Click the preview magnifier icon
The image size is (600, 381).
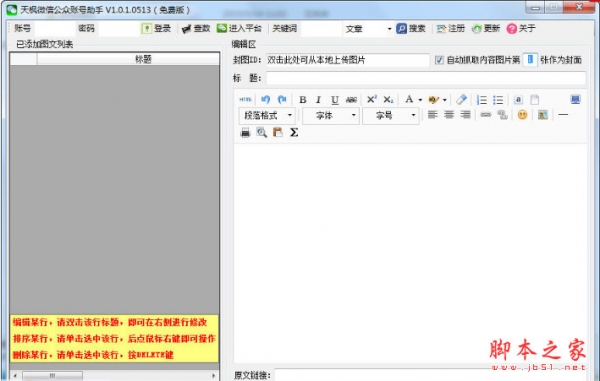262,132
